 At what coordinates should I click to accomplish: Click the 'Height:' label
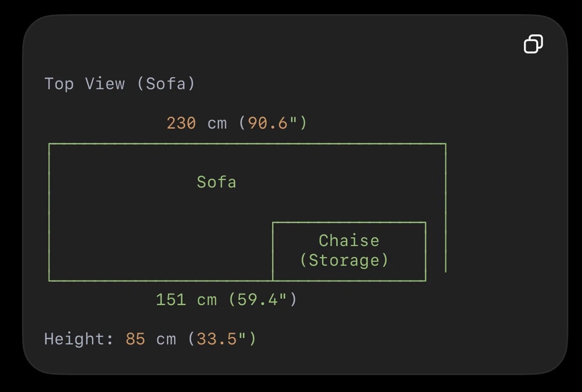coord(79,339)
